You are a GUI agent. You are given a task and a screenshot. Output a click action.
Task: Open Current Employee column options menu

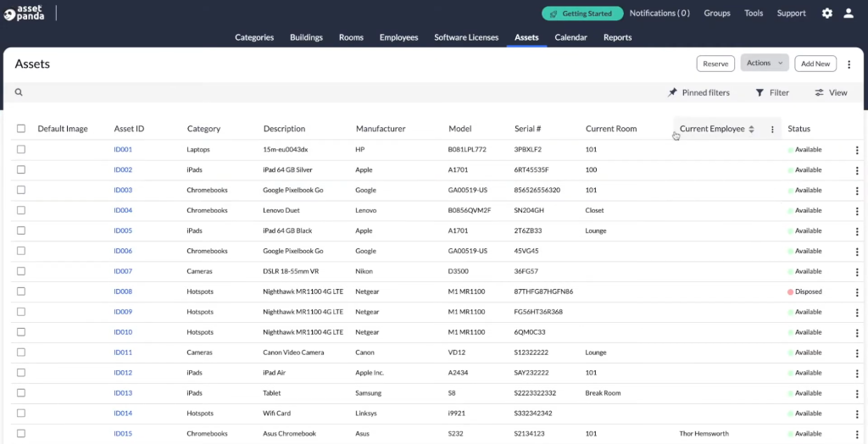pos(772,129)
